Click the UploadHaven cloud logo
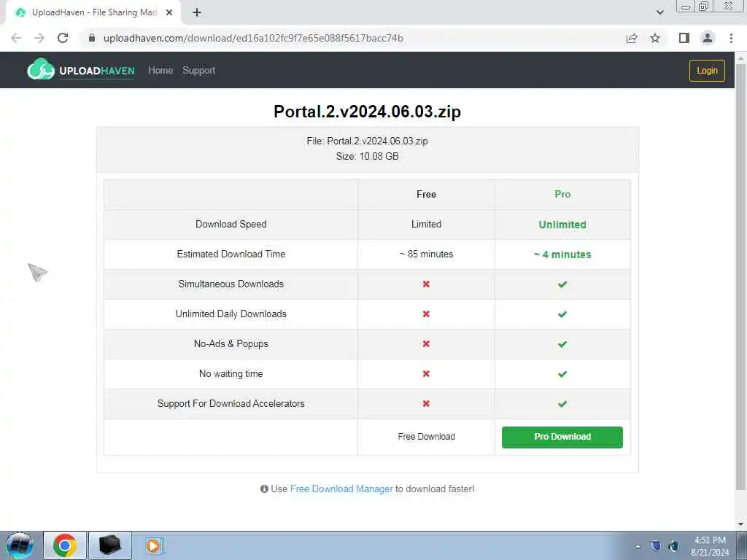 (x=41, y=69)
